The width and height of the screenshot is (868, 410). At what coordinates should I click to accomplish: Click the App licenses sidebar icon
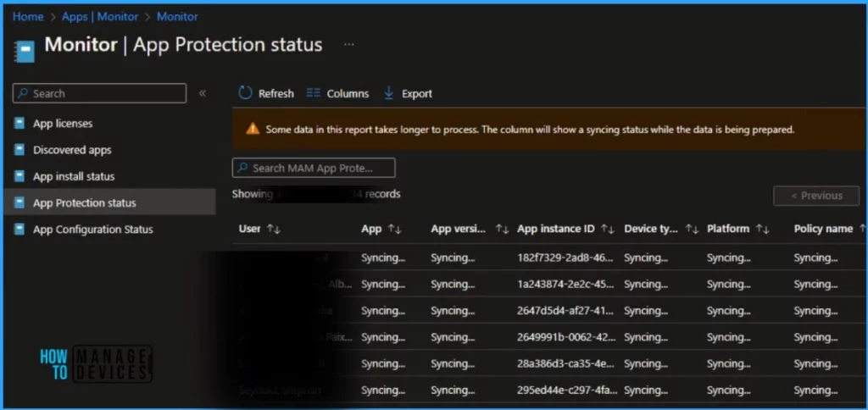(19, 124)
